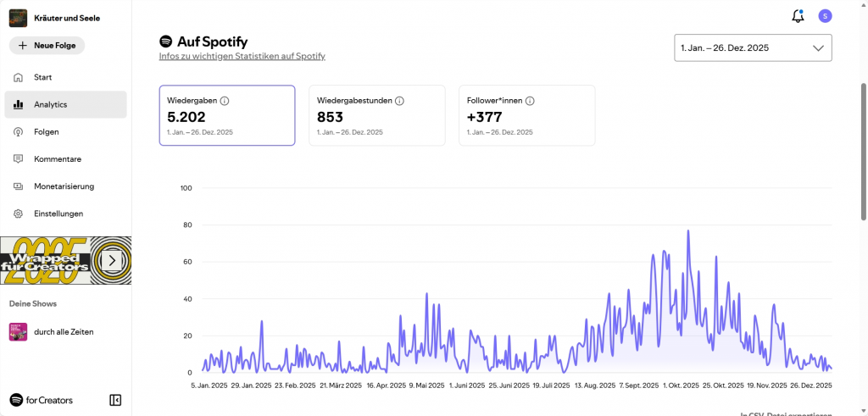868x416 pixels.
Task: Open Einstellungen with gear icon
Action: pyautogui.click(x=58, y=214)
